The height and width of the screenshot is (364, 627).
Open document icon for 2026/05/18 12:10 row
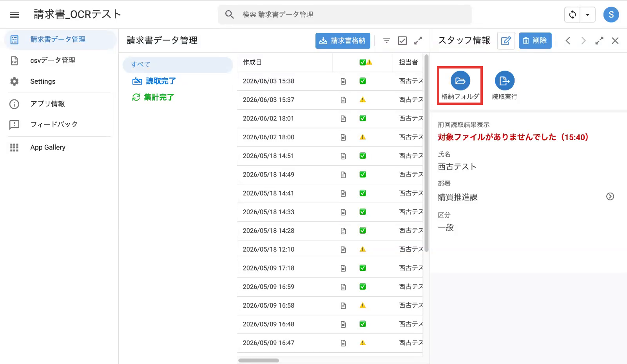pos(343,250)
